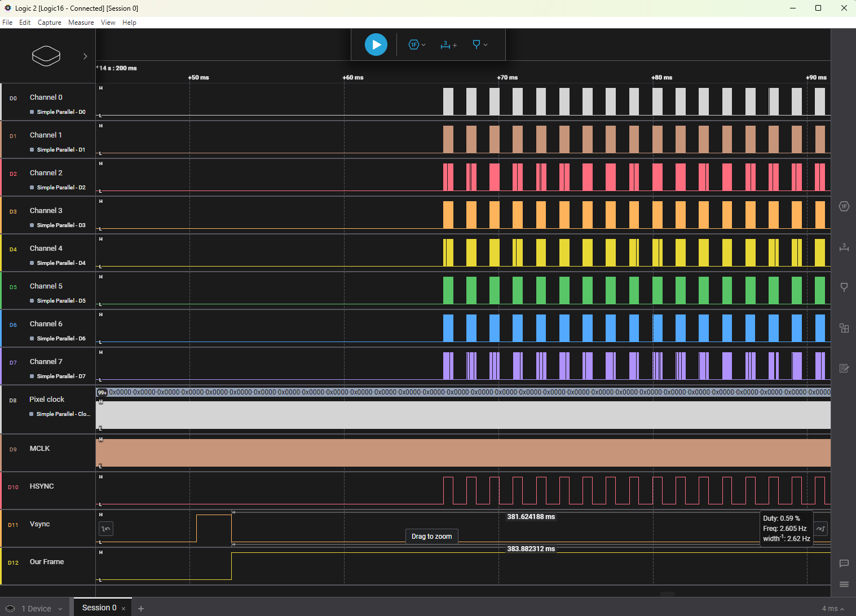Click the Simple Parallel - D0 analyzer tag
Viewport: 856px width, 616px height.
58,112
